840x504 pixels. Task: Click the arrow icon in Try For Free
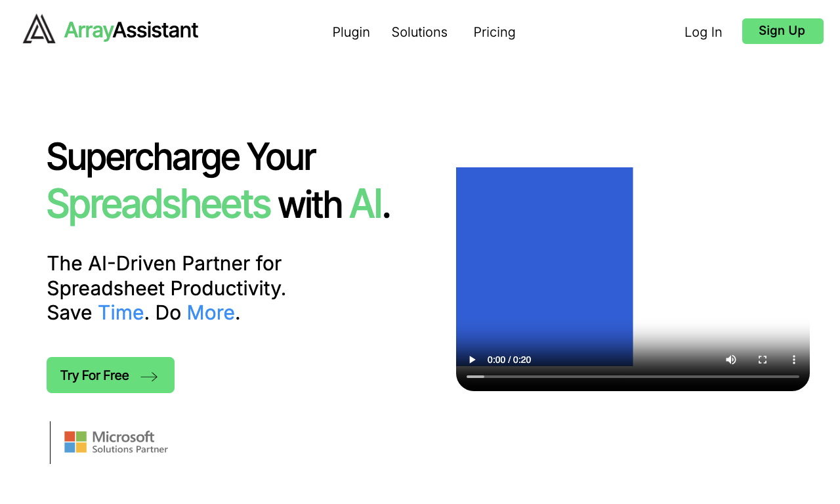(x=150, y=376)
